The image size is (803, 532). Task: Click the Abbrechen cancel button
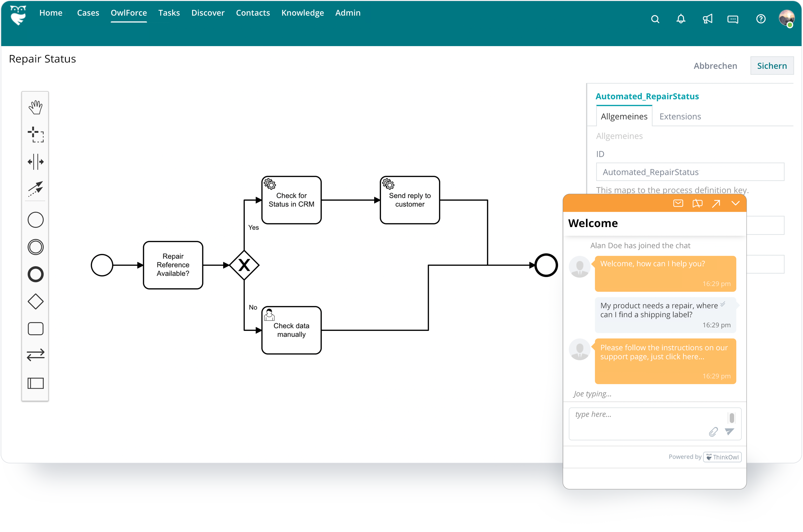coord(715,65)
